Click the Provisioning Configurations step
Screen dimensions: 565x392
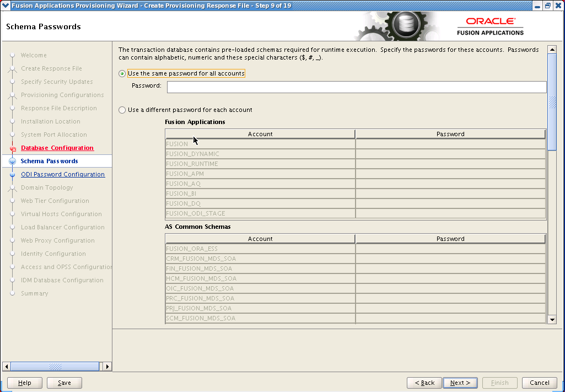[62, 95]
